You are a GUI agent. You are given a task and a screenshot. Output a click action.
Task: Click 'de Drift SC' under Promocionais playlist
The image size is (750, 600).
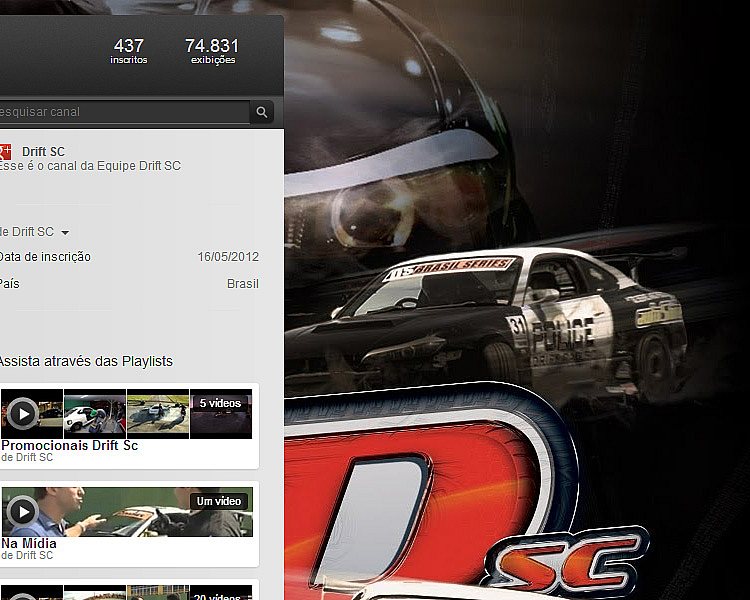(x=27, y=457)
